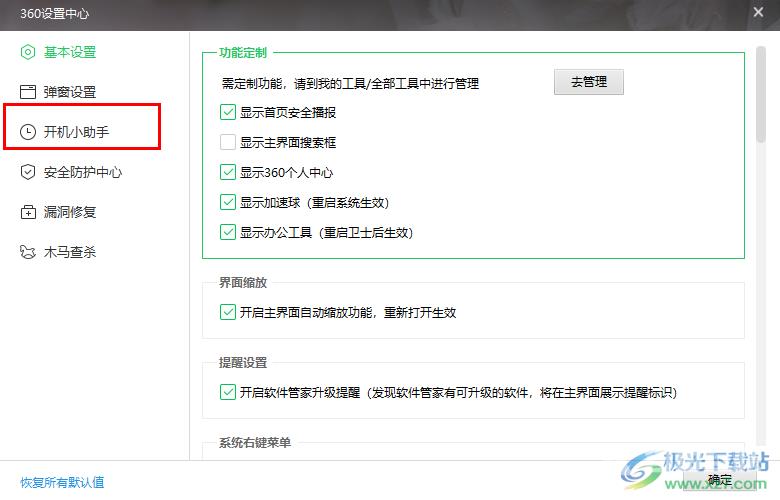Toggle 显示360个人中心 checkbox
The height and width of the screenshot is (500, 780).
(228, 172)
